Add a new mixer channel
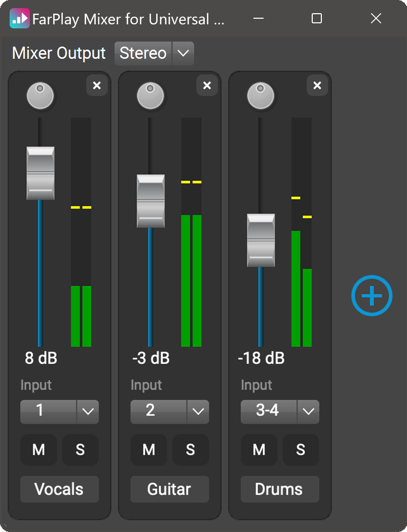This screenshot has width=407, height=532. [372, 296]
